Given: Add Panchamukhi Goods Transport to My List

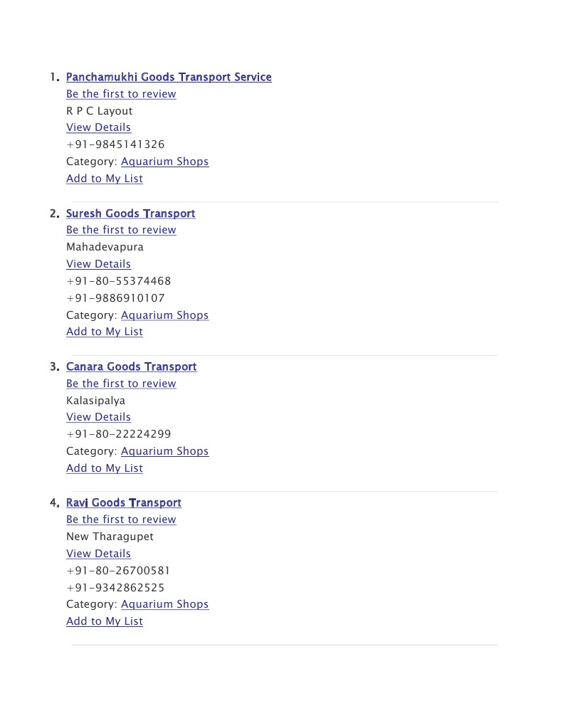Looking at the screenshot, I should [105, 179].
